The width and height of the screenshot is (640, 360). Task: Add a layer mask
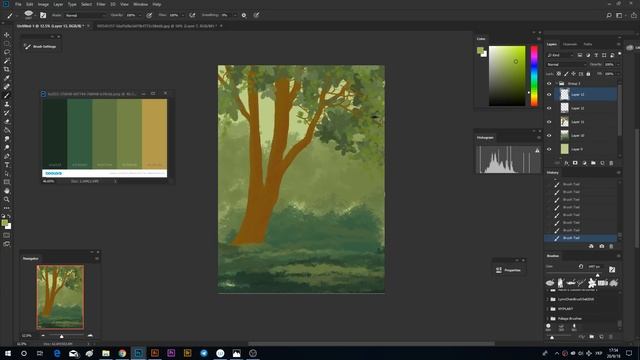click(x=575, y=163)
